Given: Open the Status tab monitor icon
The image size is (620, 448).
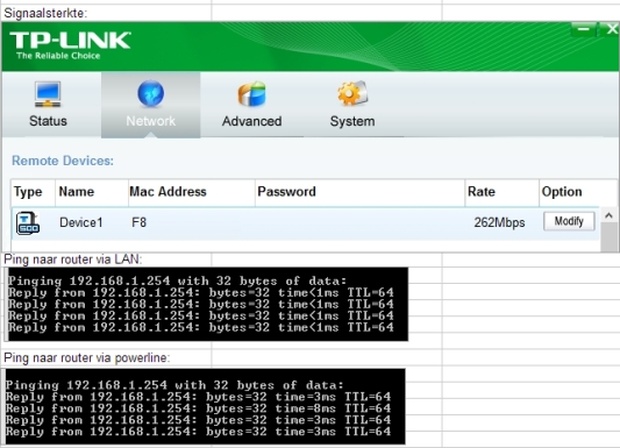Looking at the screenshot, I should pos(47,94).
